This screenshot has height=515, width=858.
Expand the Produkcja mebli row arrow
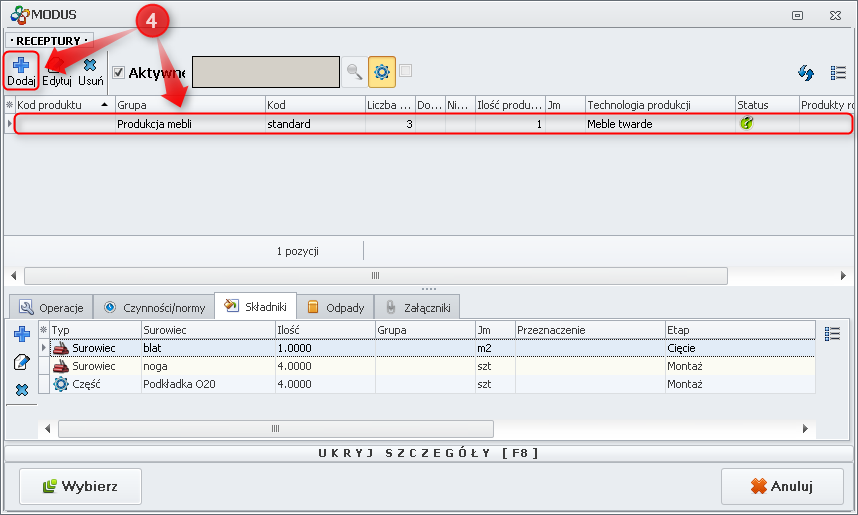pos(10,124)
